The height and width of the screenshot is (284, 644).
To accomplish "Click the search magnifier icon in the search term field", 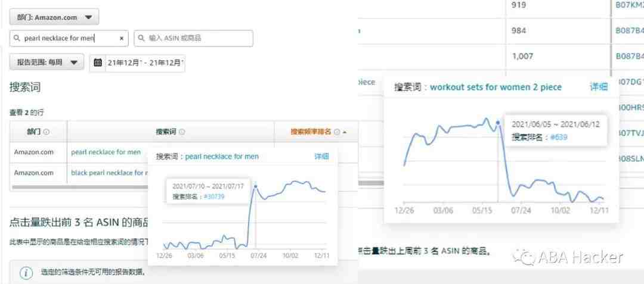I will point(17,38).
